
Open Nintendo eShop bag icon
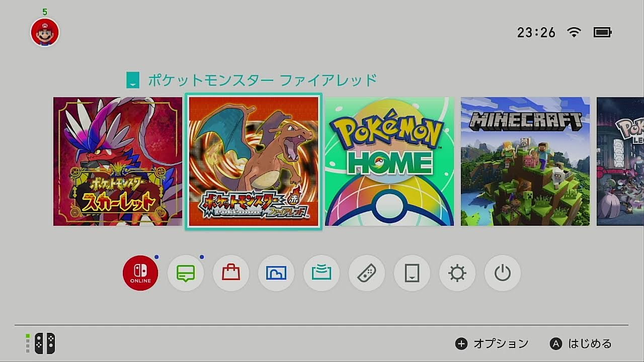(x=231, y=273)
